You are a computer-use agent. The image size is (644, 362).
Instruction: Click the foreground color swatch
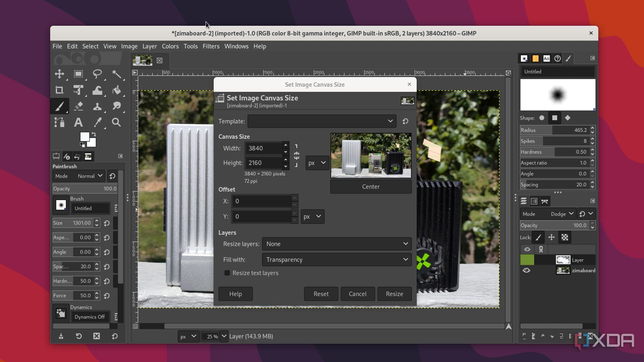click(x=84, y=137)
